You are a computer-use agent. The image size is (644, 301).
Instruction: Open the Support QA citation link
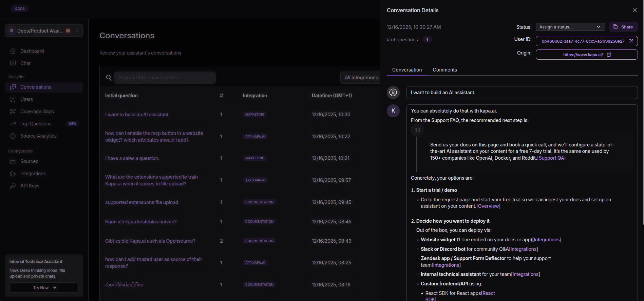tap(551, 158)
